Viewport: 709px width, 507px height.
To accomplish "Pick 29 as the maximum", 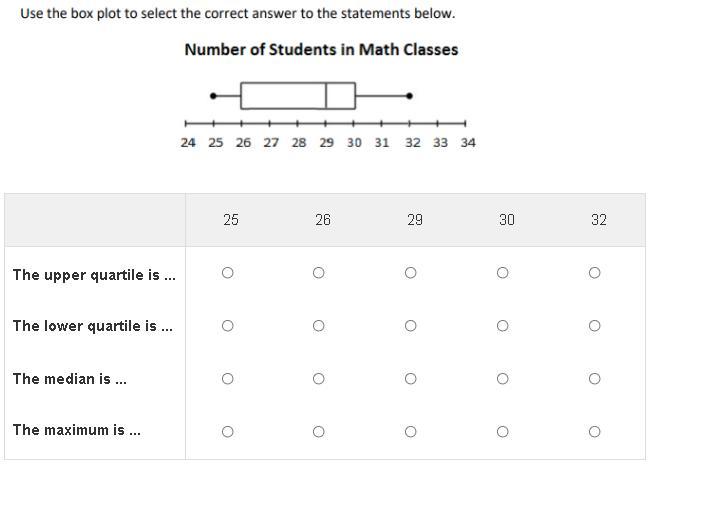I will pyautogui.click(x=411, y=432).
